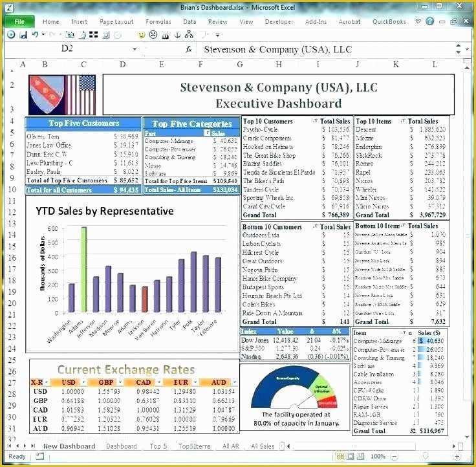Screen dimensions: 476x467
Task: Click zoom in plus button
Action: click(x=457, y=457)
